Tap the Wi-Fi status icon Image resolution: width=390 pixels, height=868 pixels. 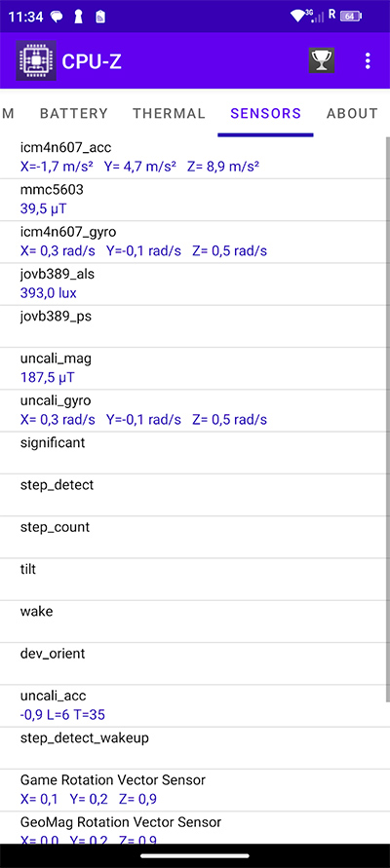[298, 16]
